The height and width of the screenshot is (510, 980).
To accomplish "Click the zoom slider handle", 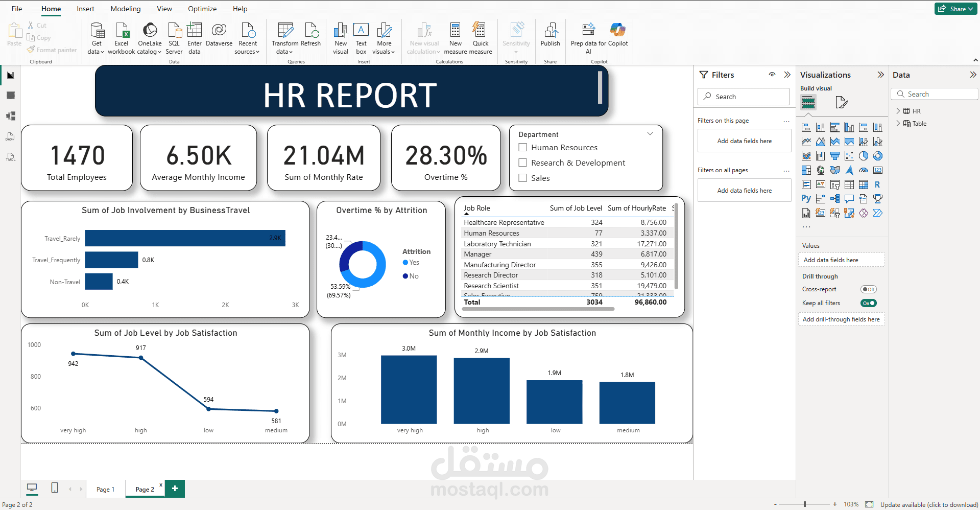I will [x=805, y=504].
